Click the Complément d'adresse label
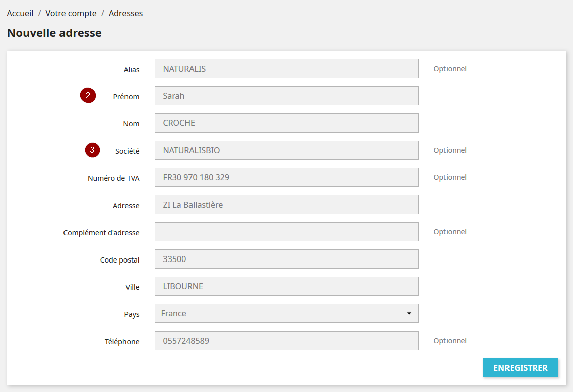The height and width of the screenshot is (392, 573). [101, 233]
